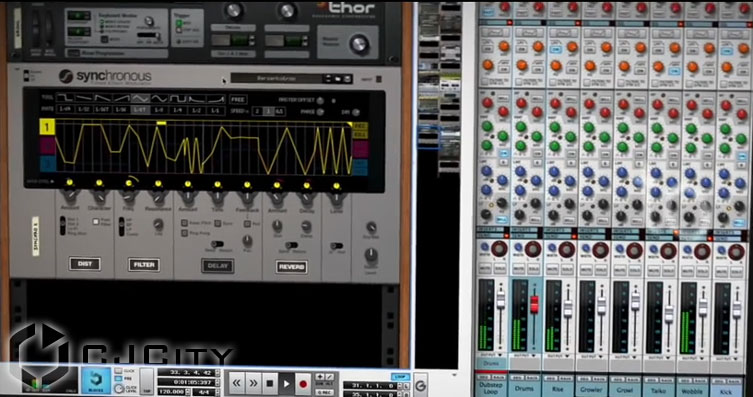Set the rate to 1/8
This screenshot has height=397, width=753.
point(159,110)
